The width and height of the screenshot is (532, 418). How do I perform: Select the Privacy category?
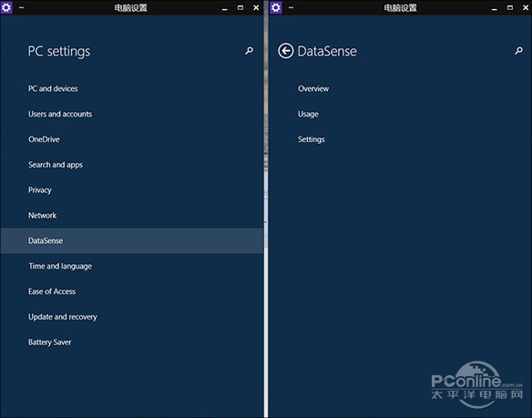[x=40, y=190]
